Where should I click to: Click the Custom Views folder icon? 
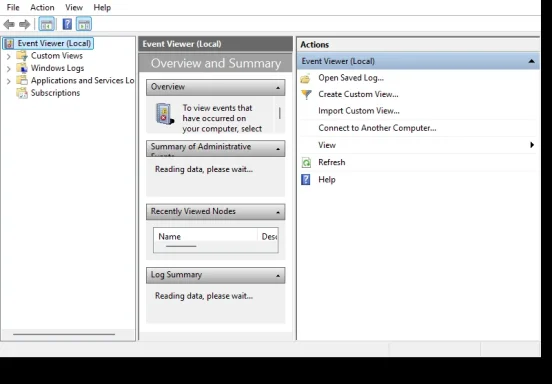pos(22,56)
